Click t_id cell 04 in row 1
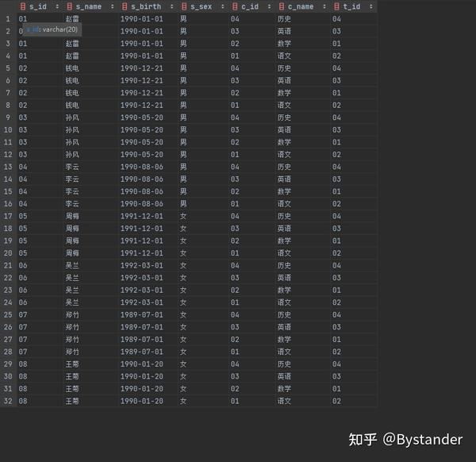 (336, 19)
